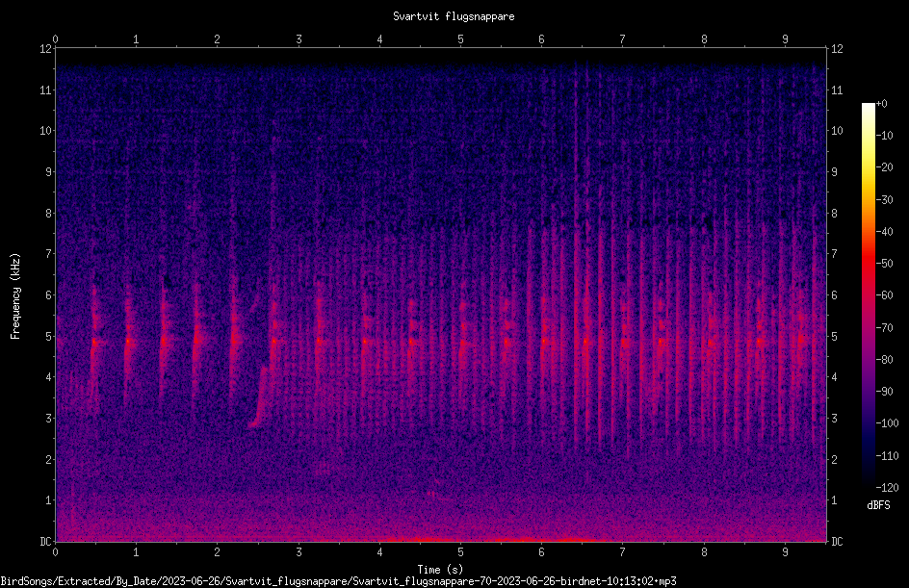Click "3" on the left frequency axis
Screen dimensions: 909x588
pos(48,419)
